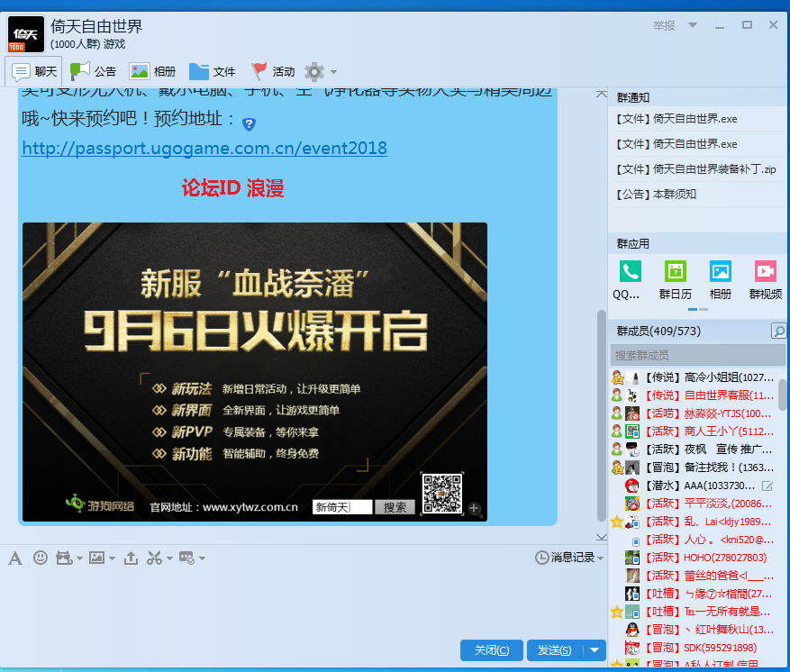790x672 pixels.
Task: Click the group settings gear icon
Action: (x=314, y=72)
